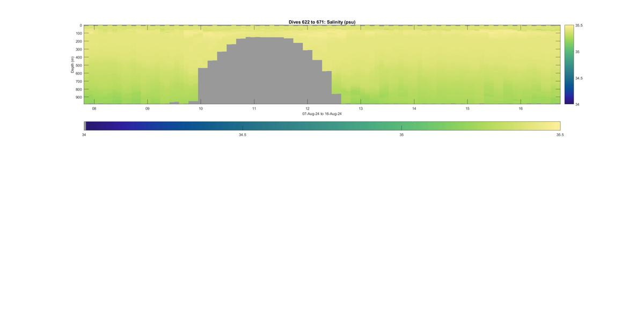Click the depth tick label '200'

[x=78, y=41]
